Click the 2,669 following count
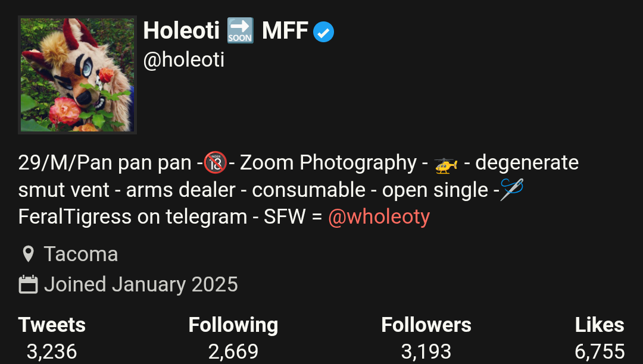This screenshot has width=643, height=364. tap(233, 352)
